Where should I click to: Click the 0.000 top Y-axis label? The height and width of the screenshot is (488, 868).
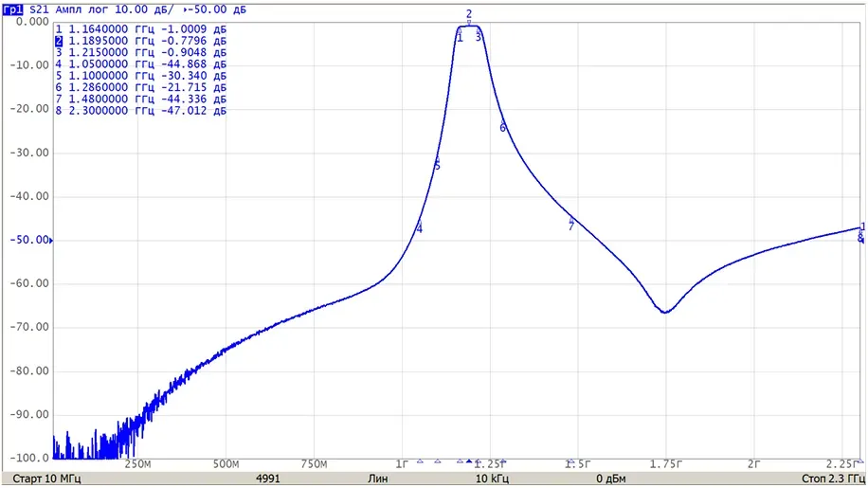[32, 22]
